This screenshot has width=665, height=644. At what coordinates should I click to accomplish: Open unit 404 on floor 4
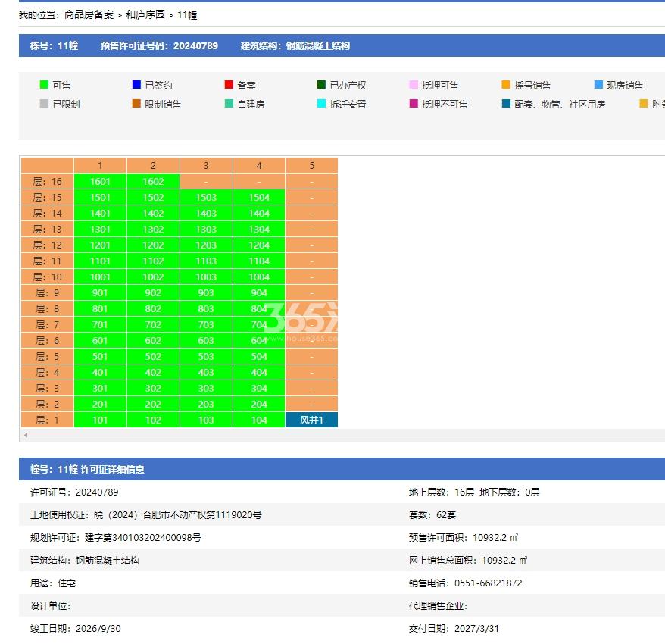[x=259, y=373]
